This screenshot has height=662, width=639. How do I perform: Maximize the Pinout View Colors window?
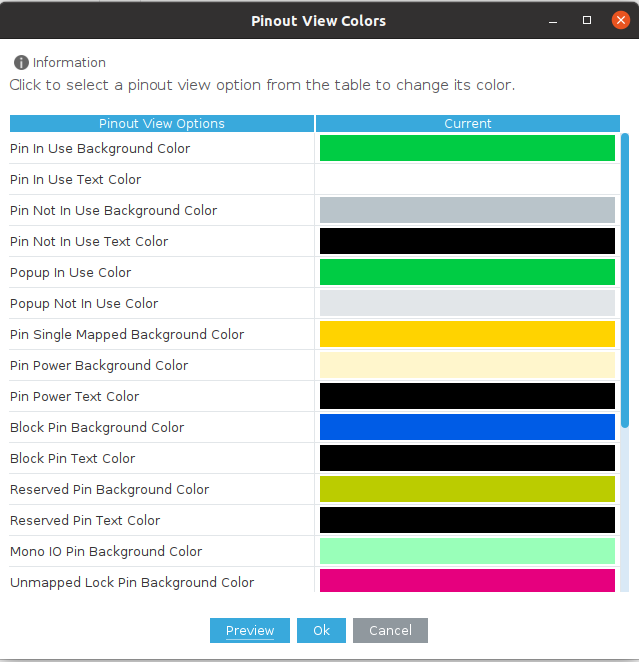tap(587, 20)
